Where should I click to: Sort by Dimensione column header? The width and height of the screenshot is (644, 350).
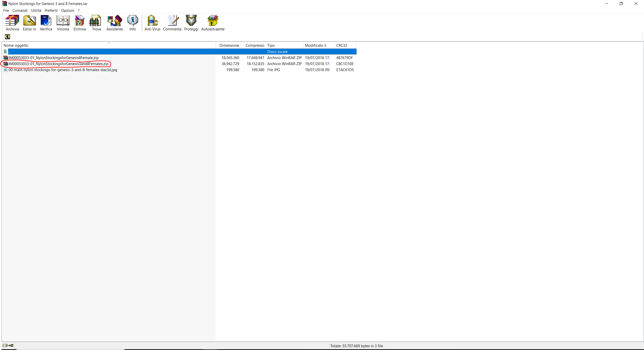click(x=228, y=45)
